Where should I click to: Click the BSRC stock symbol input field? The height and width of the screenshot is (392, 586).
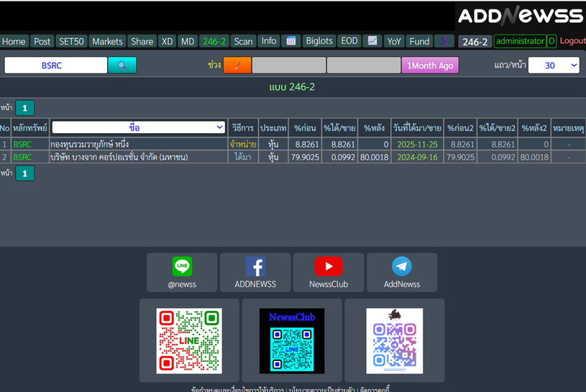[56, 65]
